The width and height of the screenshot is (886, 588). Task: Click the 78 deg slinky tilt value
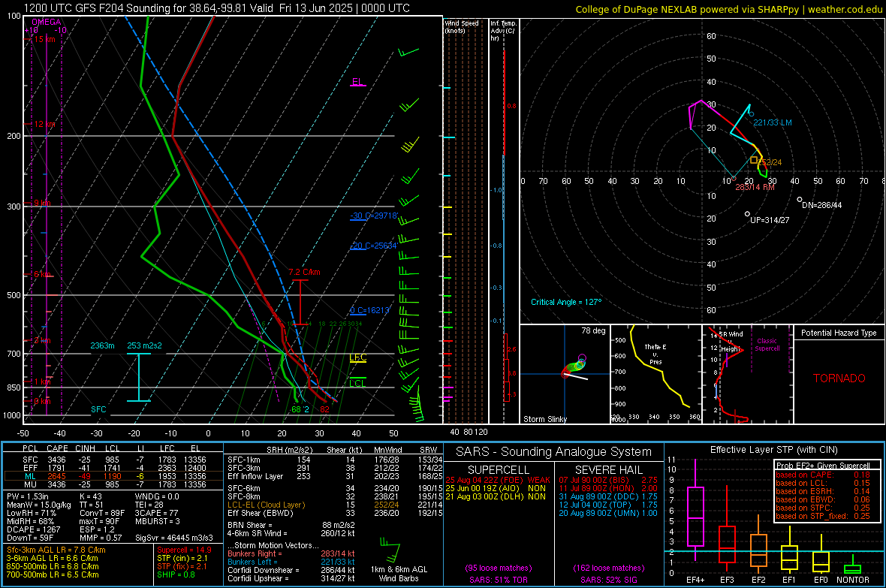(x=593, y=330)
